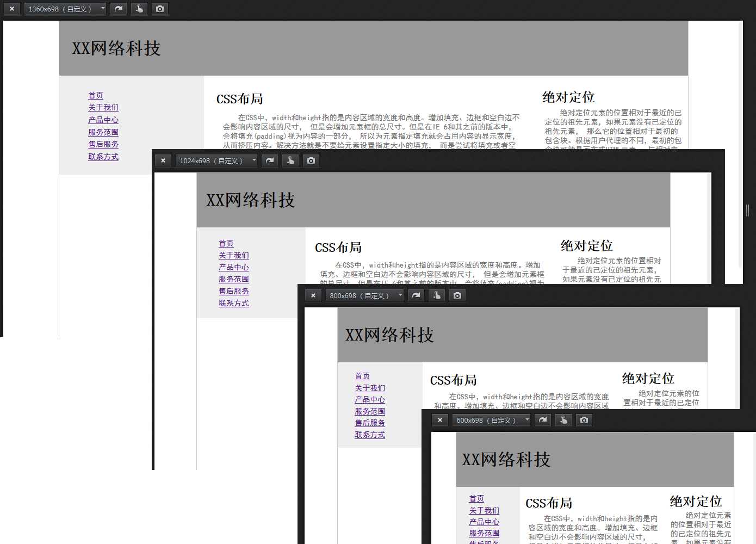The height and width of the screenshot is (544, 756).
Task: Open 关于我们 link in 1024x698 view
Action: click(x=234, y=255)
